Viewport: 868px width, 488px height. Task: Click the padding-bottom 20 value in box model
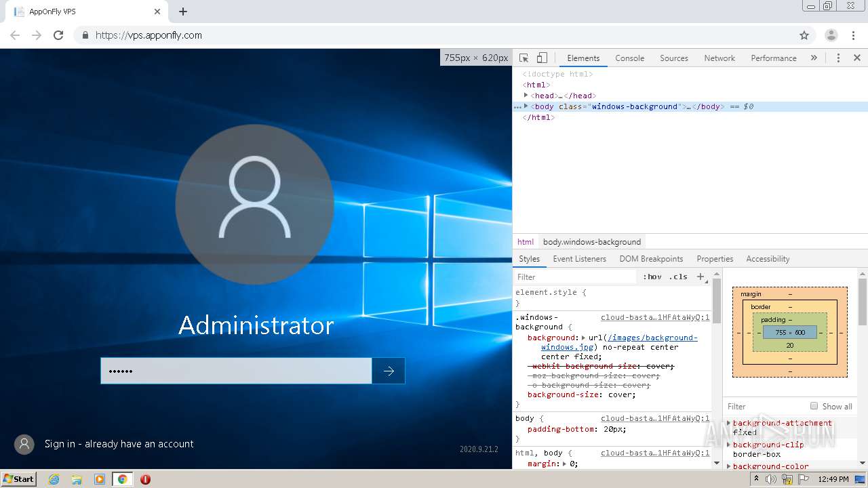pos(790,346)
